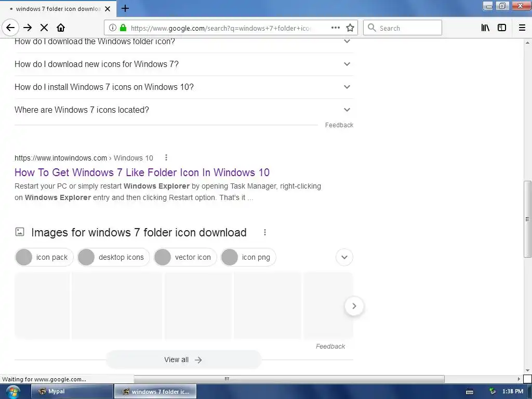The height and width of the screenshot is (399, 532).
Task: Open 'How To Get Windows 7 Like Folder Icon' link
Action: click(x=142, y=172)
